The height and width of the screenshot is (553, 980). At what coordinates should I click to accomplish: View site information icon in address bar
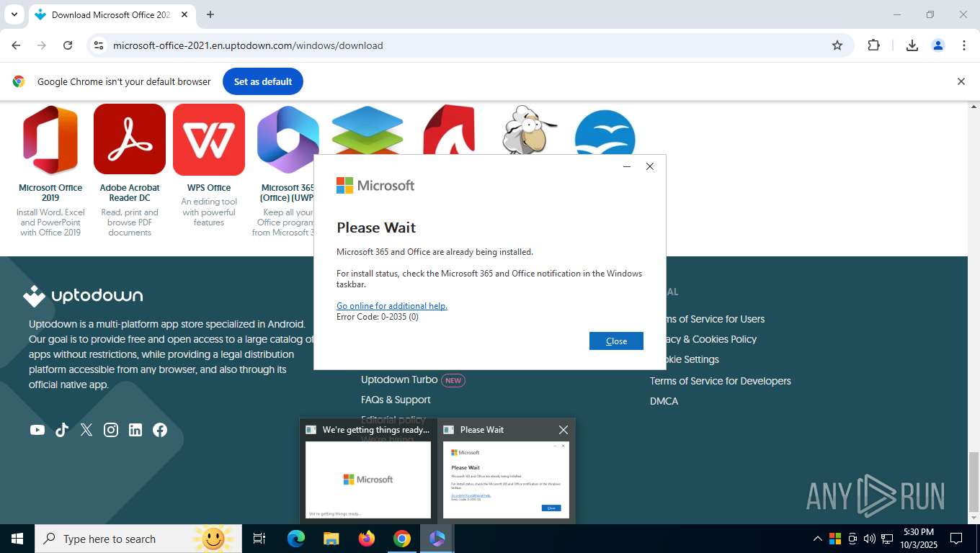(99, 45)
